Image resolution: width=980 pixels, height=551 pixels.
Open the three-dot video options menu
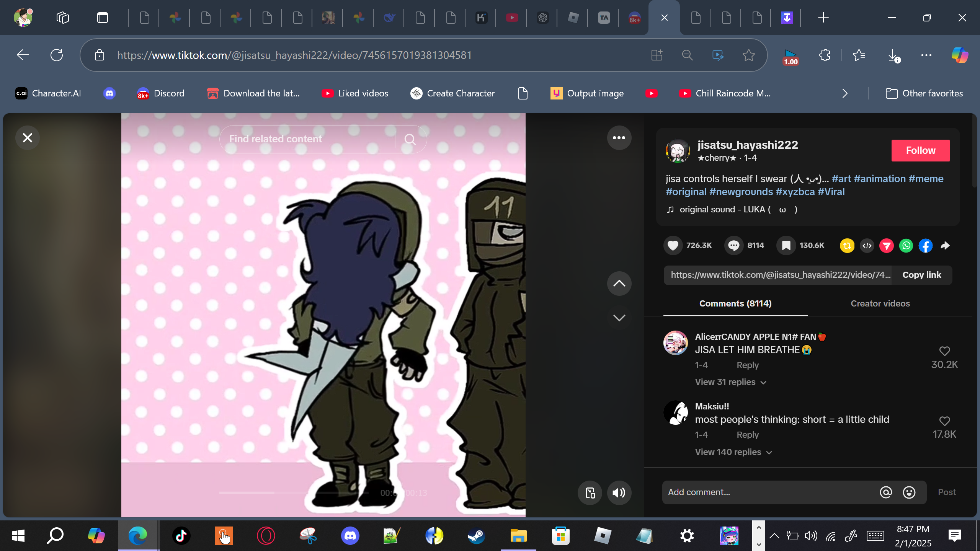pyautogui.click(x=619, y=138)
